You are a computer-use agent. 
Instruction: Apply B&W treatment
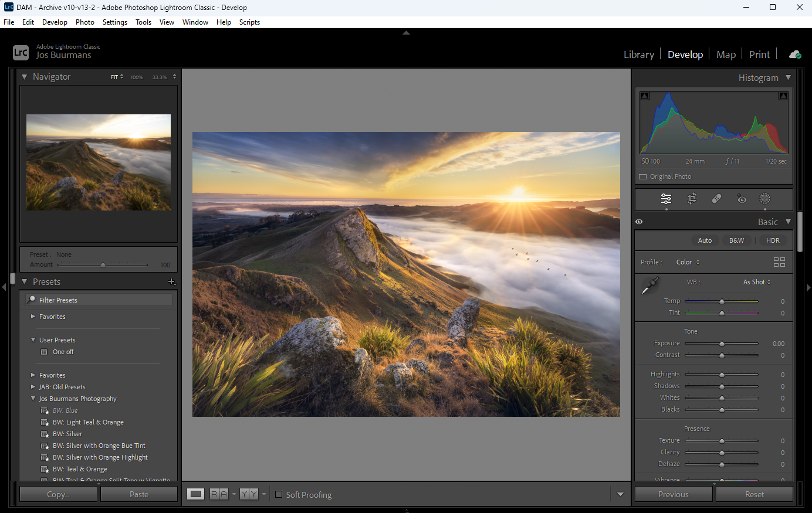point(736,240)
